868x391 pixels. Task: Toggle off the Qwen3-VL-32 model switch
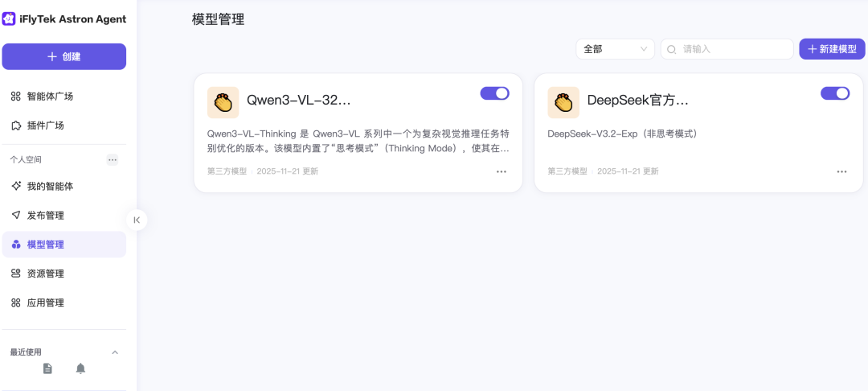click(x=494, y=93)
